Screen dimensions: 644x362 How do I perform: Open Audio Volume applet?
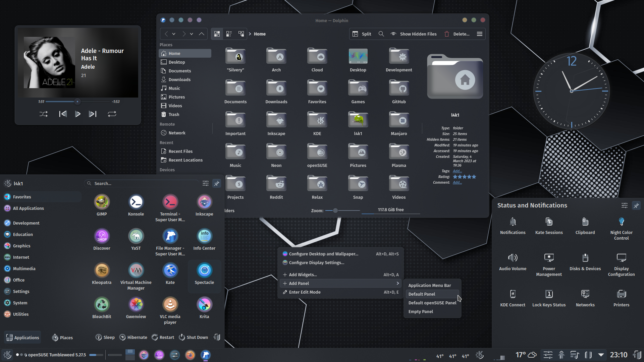click(x=513, y=262)
